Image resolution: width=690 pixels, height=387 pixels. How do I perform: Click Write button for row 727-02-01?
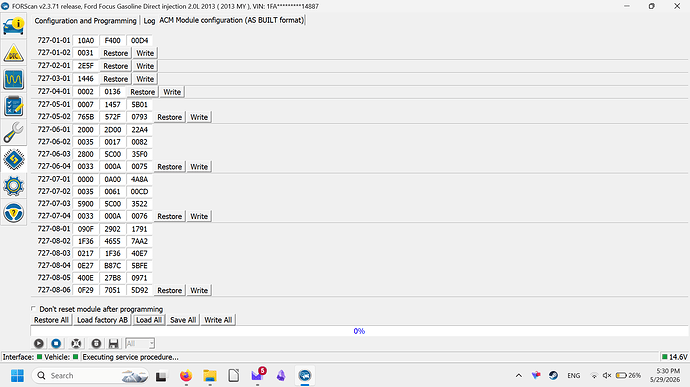point(145,66)
